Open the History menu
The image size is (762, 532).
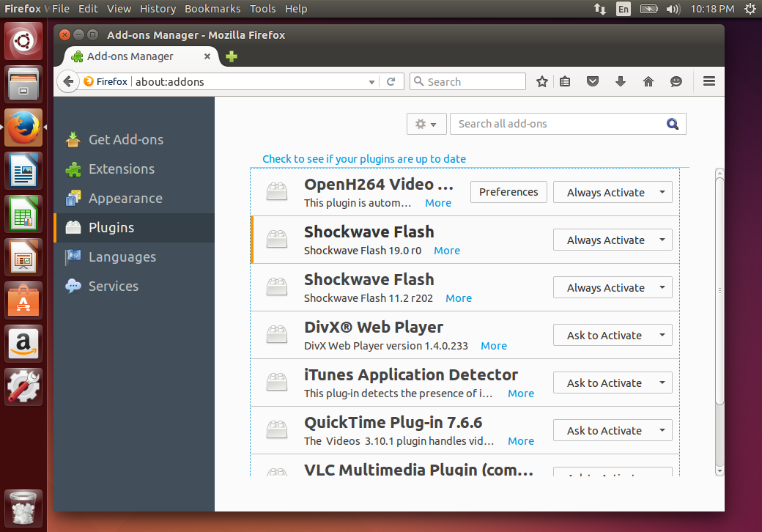(158, 9)
